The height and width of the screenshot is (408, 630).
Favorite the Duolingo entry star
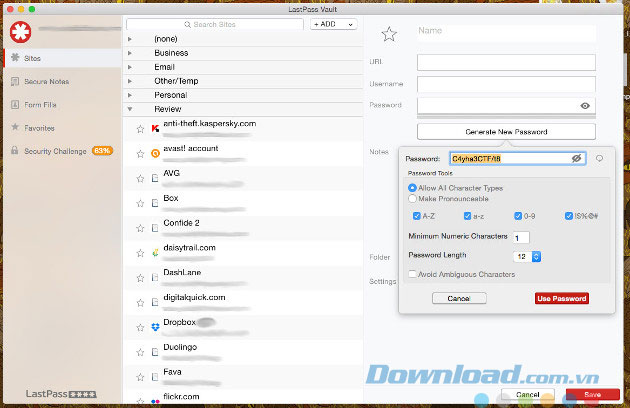[x=140, y=353]
